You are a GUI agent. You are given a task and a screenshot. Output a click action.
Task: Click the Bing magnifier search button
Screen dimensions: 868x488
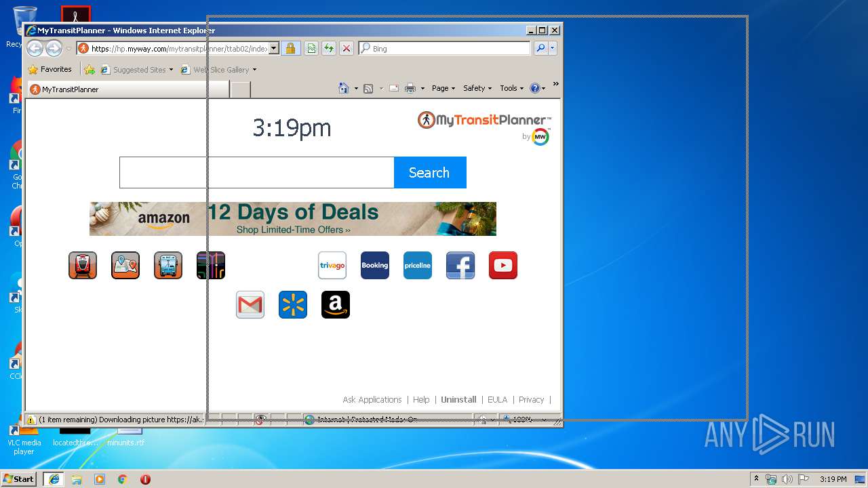point(540,48)
